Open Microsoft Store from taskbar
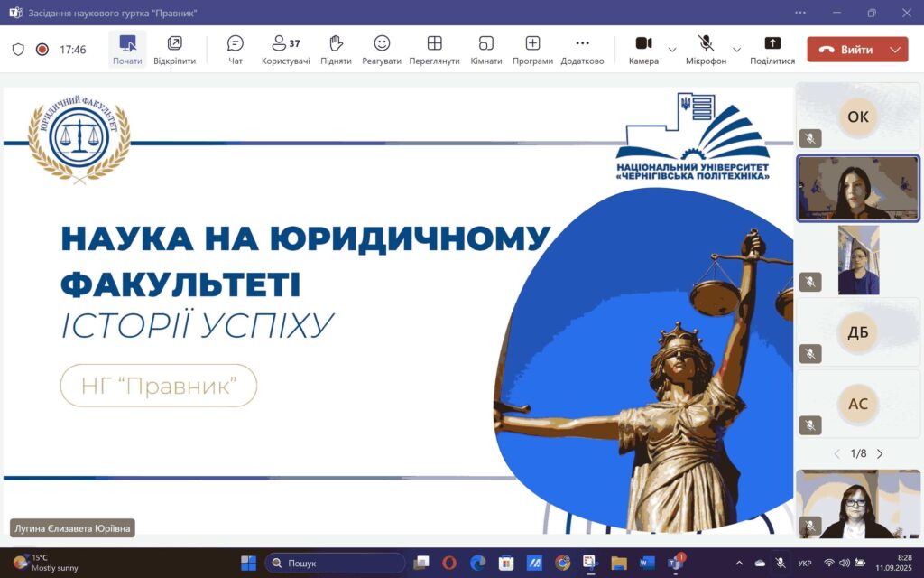The height and width of the screenshot is (578, 924). pos(505,564)
